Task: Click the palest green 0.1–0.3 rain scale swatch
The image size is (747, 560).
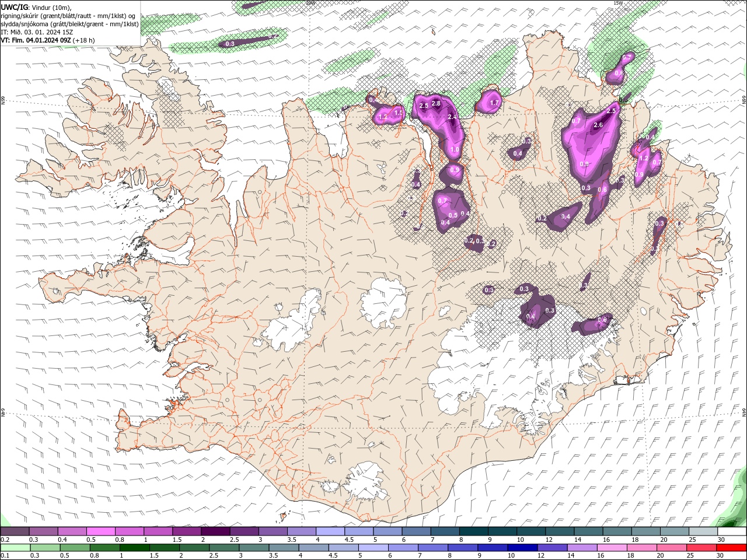Action: click(16, 547)
